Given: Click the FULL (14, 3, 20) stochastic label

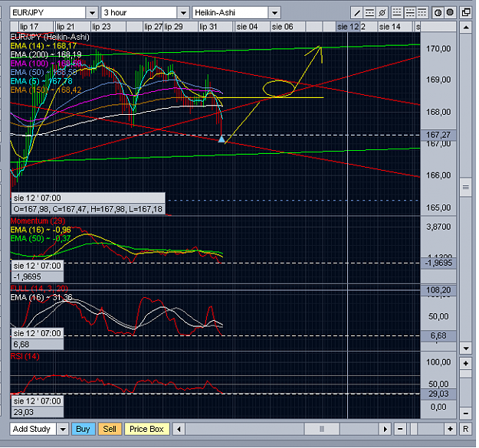Looking at the screenshot, I should [x=39, y=289].
